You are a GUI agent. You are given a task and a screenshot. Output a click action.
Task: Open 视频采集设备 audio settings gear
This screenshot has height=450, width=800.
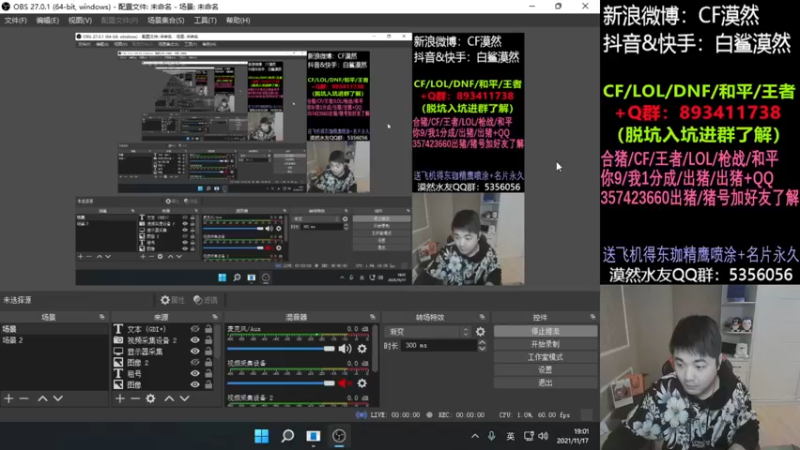click(362, 383)
